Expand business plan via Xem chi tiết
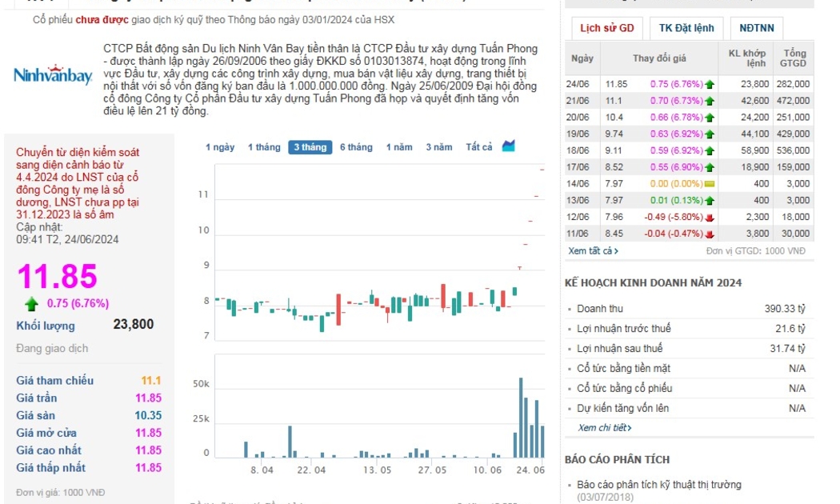 [x=605, y=428]
